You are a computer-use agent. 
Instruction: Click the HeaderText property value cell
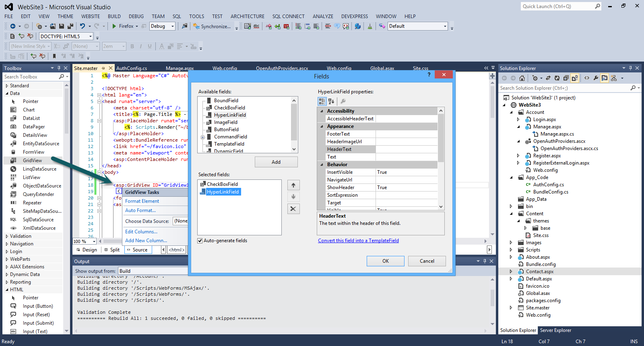pos(407,149)
